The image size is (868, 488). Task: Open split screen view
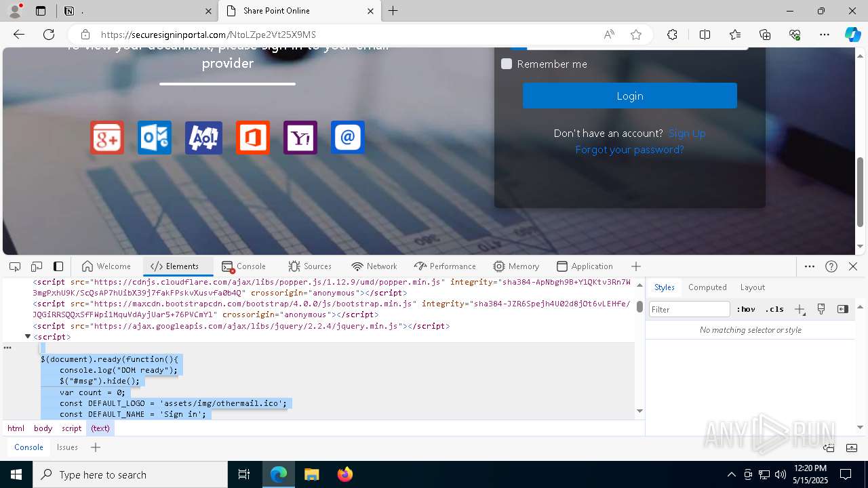tap(705, 35)
